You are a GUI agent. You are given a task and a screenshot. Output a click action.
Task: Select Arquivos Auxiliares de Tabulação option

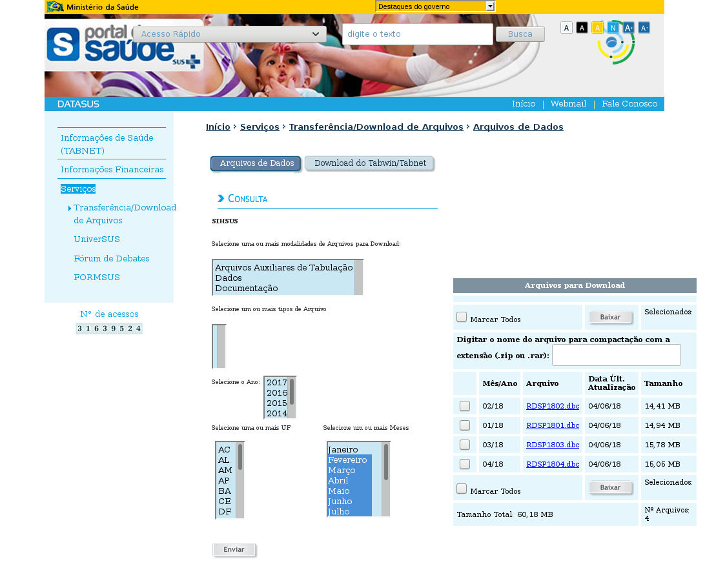[x=283, y=267]
